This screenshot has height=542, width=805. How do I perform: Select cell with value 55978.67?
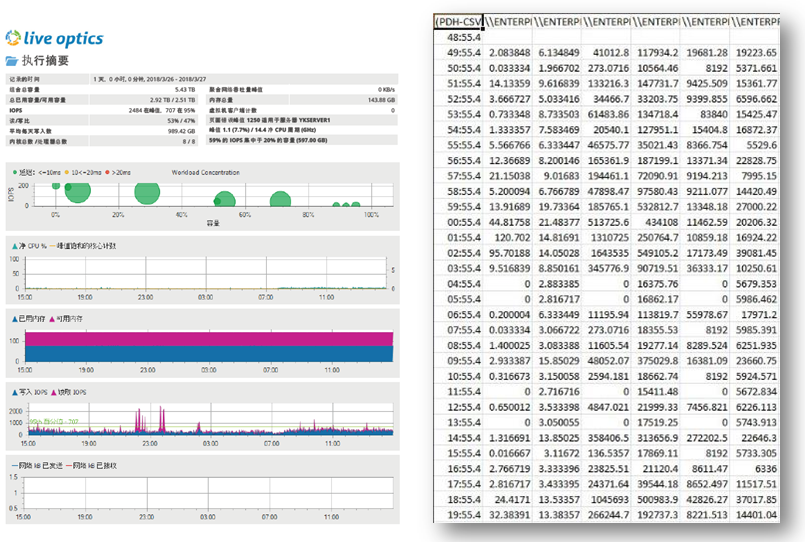point(705,315)
